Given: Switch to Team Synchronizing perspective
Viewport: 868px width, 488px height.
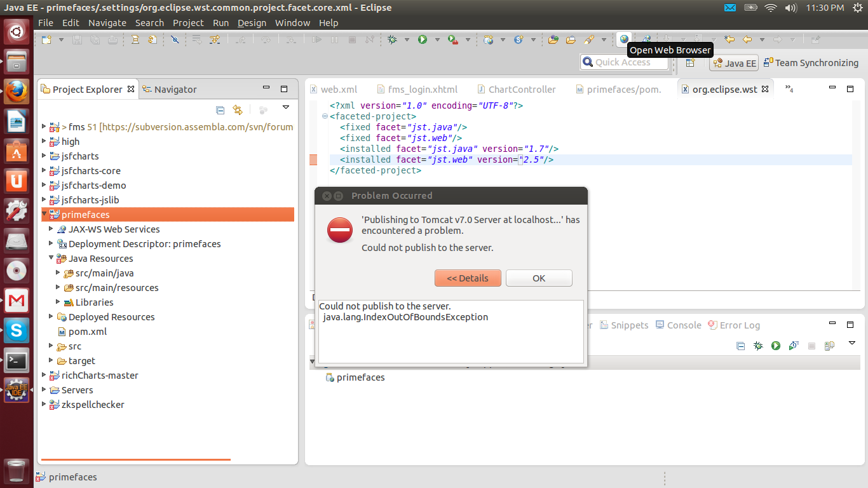Looking at the screenshot, I should (x=811, y=63).
